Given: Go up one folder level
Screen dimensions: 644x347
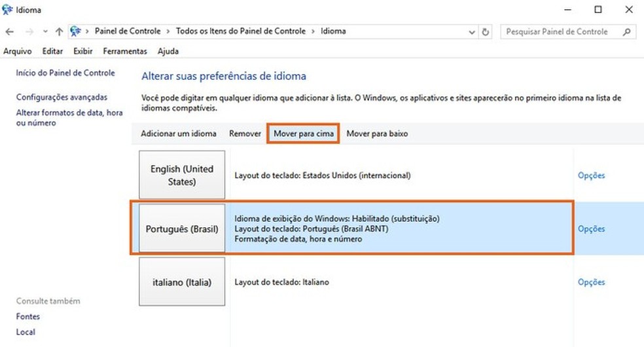Looking at the screenshot, I should coord(59,31).
